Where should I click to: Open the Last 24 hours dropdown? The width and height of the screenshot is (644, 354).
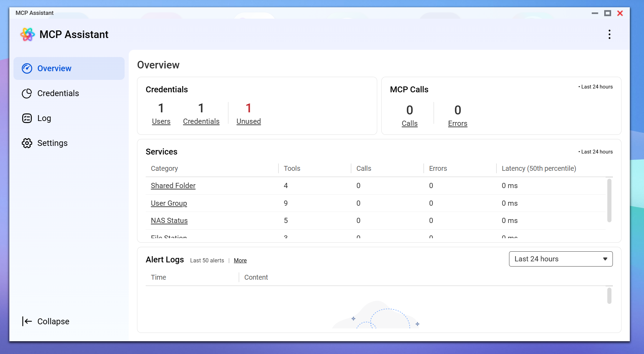[x=561, y=259]
